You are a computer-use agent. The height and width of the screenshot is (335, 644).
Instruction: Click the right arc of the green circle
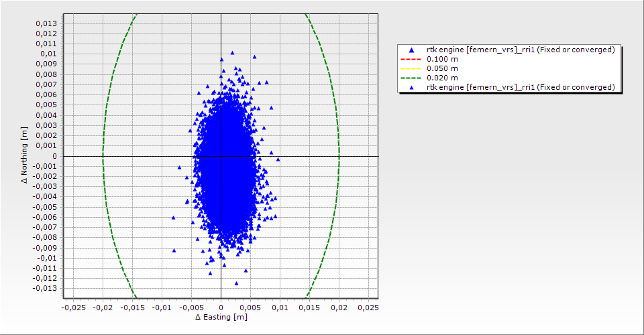[x=339, y=156]
